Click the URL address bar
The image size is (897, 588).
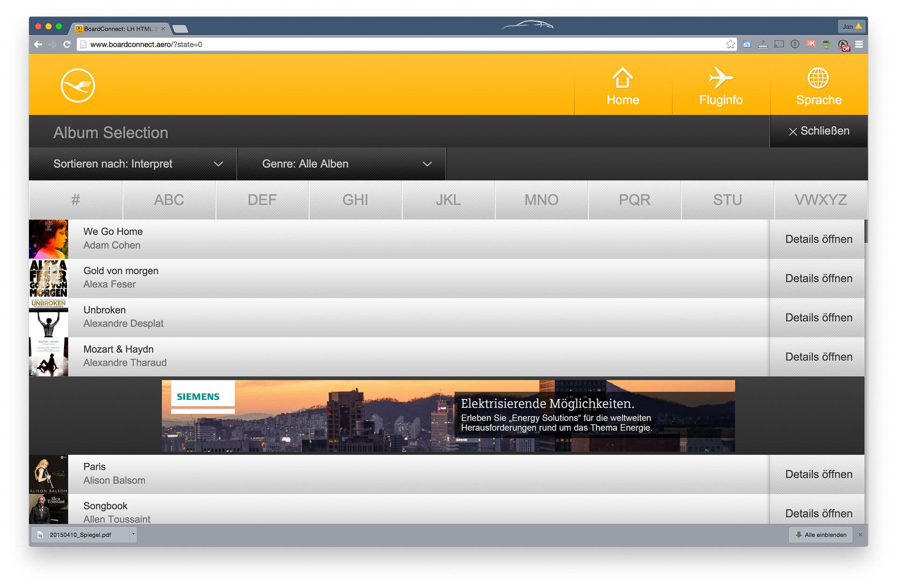tap(406, 44)
